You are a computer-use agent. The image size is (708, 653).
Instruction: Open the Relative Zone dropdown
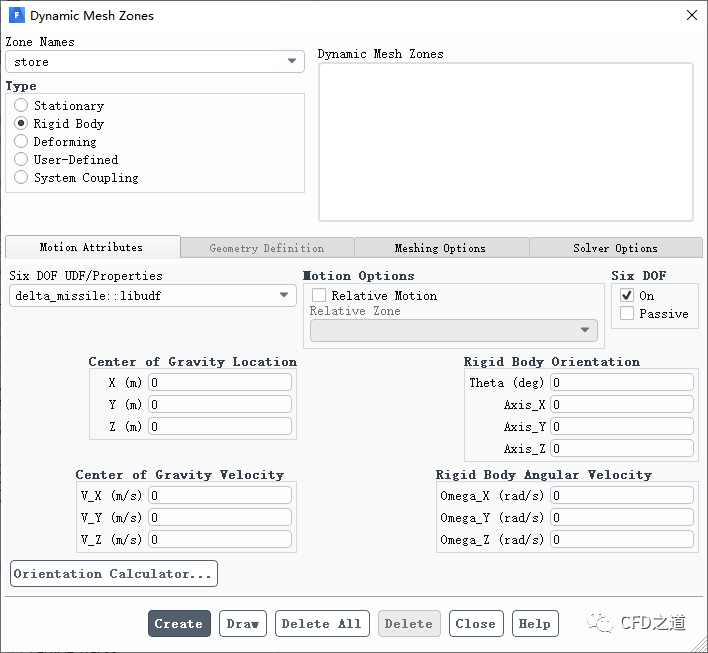tap(454, 331)
